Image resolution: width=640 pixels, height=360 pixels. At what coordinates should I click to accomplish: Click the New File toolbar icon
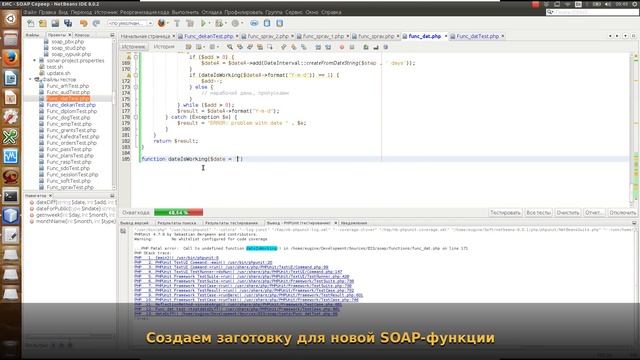point(31,23)
